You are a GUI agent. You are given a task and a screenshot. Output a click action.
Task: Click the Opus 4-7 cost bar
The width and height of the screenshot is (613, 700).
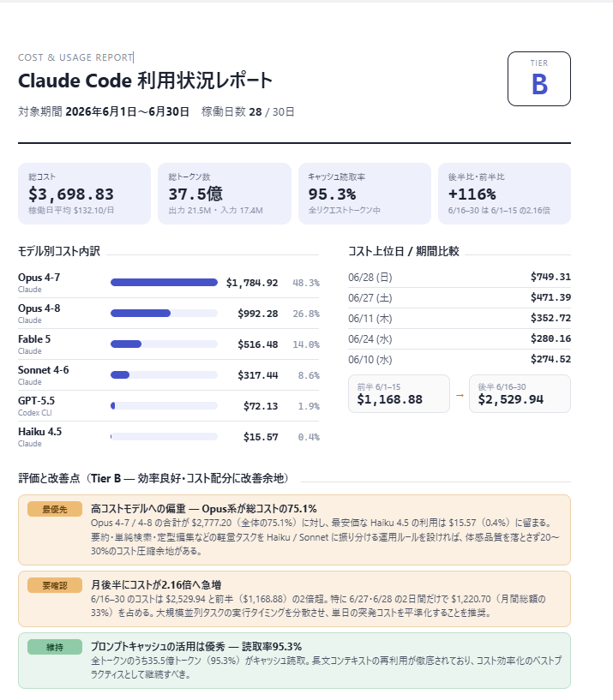[x=164, y=282]
